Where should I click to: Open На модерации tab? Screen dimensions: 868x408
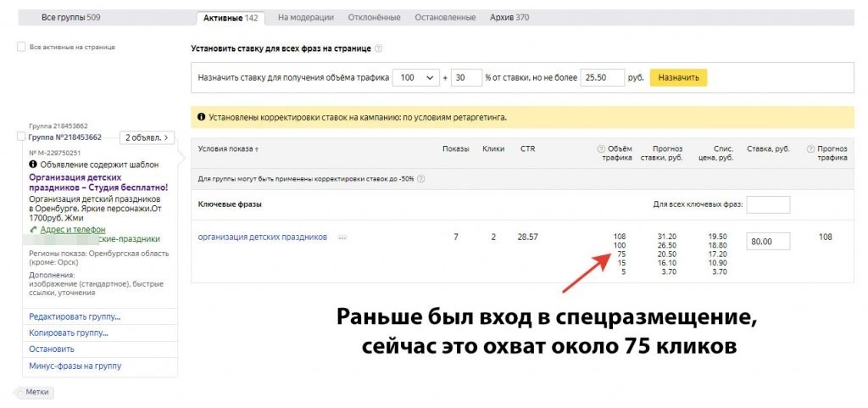(305, 18)
